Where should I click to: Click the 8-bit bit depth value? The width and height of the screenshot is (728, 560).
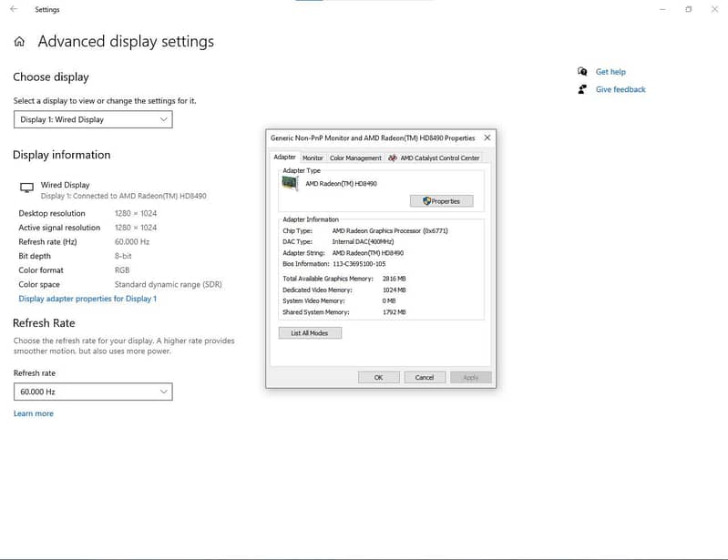pyautogui.click(x=123, y=256)
